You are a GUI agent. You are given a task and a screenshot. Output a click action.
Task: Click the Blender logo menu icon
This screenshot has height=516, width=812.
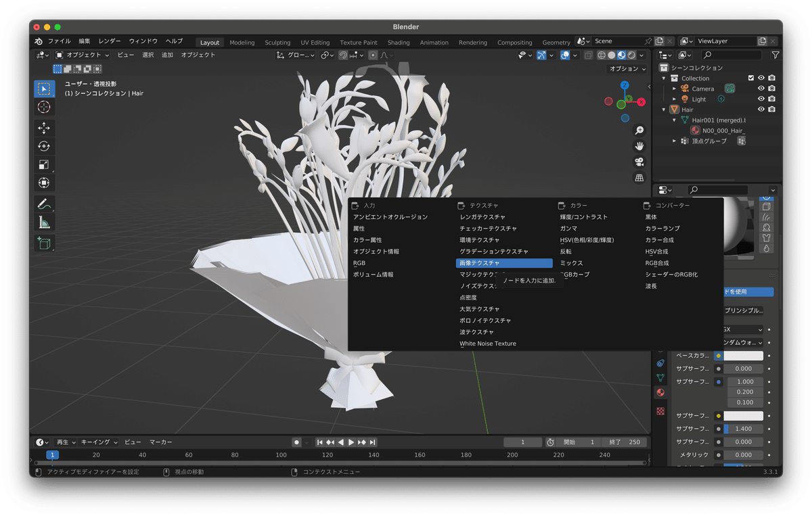click(38, 41)
